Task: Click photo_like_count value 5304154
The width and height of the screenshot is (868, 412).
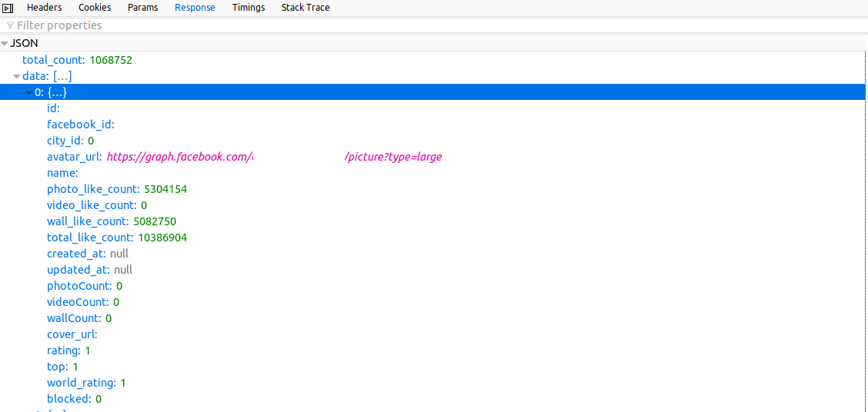Action: [165, 189]
